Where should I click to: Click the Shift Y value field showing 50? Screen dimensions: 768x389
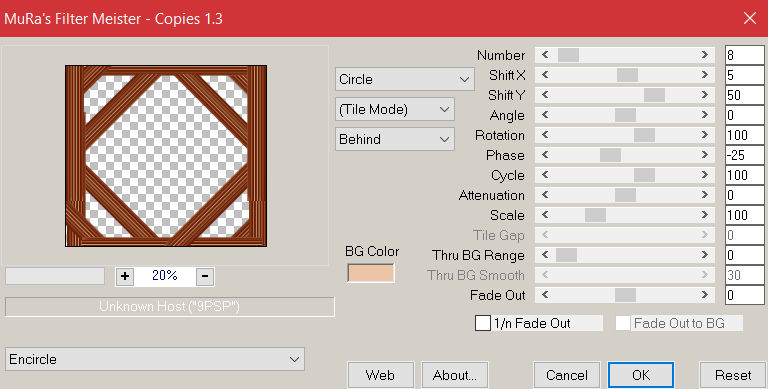pyautogui.click(x=744, y=95)
